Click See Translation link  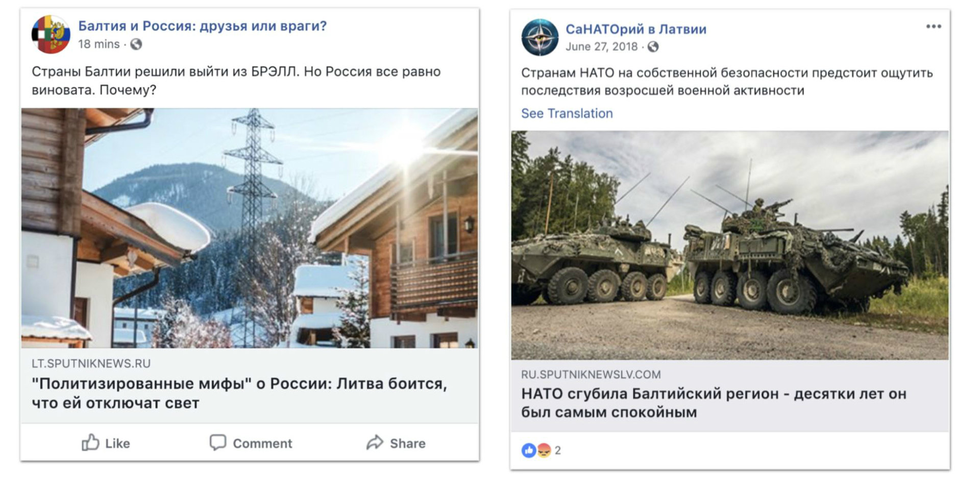pos(567,113)
